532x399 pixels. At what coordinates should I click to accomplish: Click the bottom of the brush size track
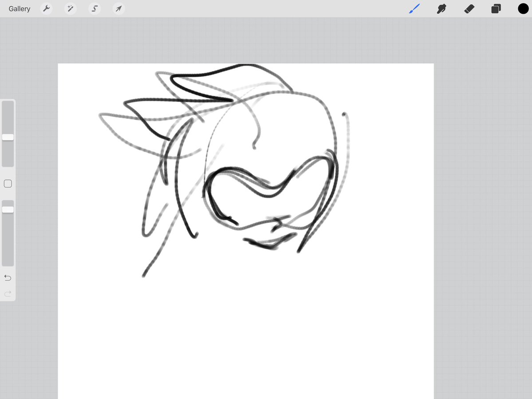[x=8, y=162]
